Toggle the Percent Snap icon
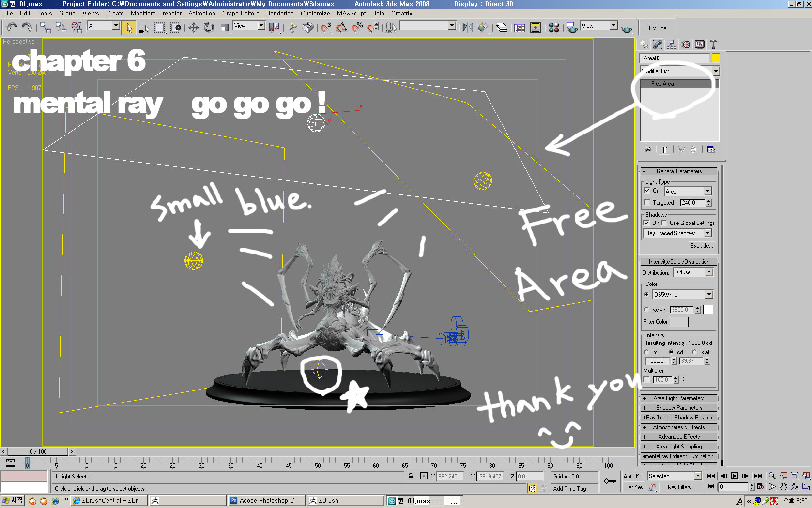 pyautogui.click(x=357, y=28)
